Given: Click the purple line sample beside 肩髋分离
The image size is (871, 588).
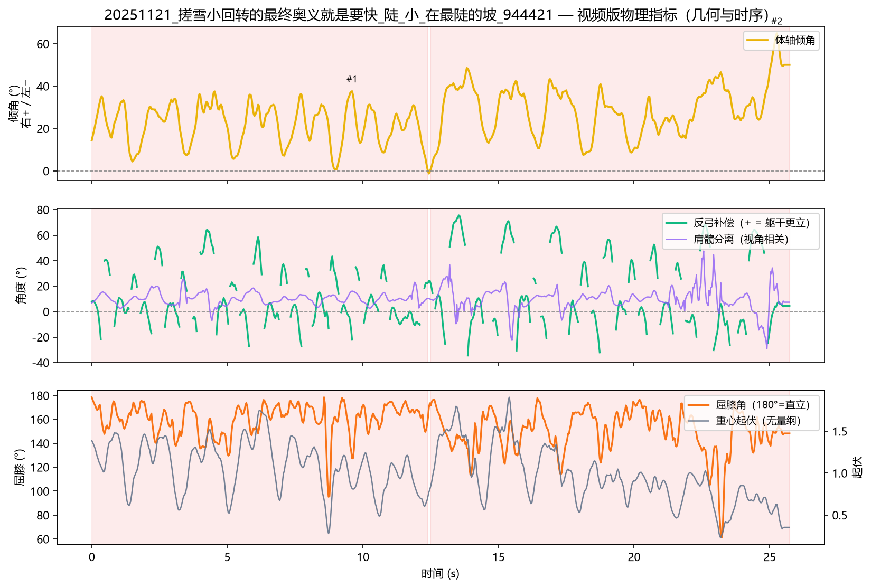Looking at the screenshot, I should 676,239.
